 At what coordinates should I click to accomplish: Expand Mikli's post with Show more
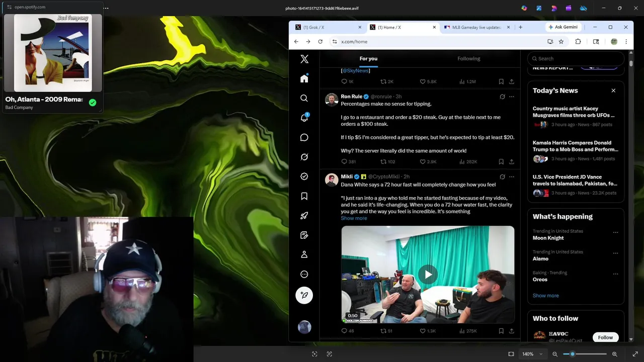point(354,218)
